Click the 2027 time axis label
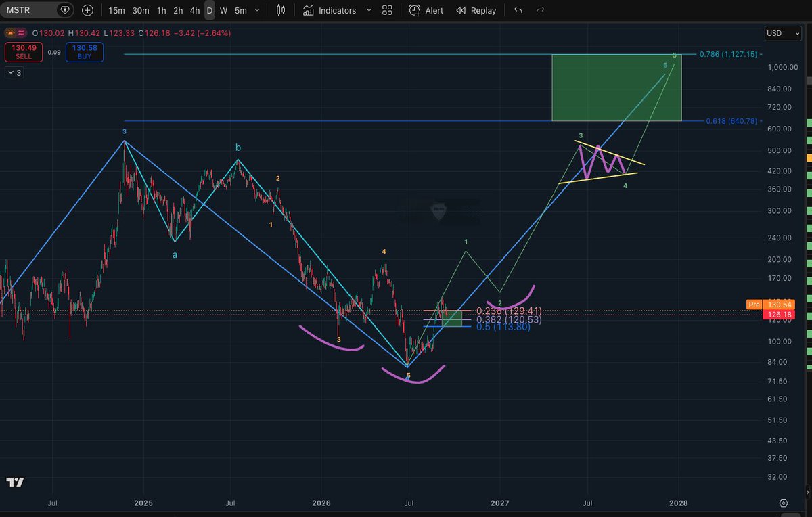Screen dimensions: 812x517 500,503
